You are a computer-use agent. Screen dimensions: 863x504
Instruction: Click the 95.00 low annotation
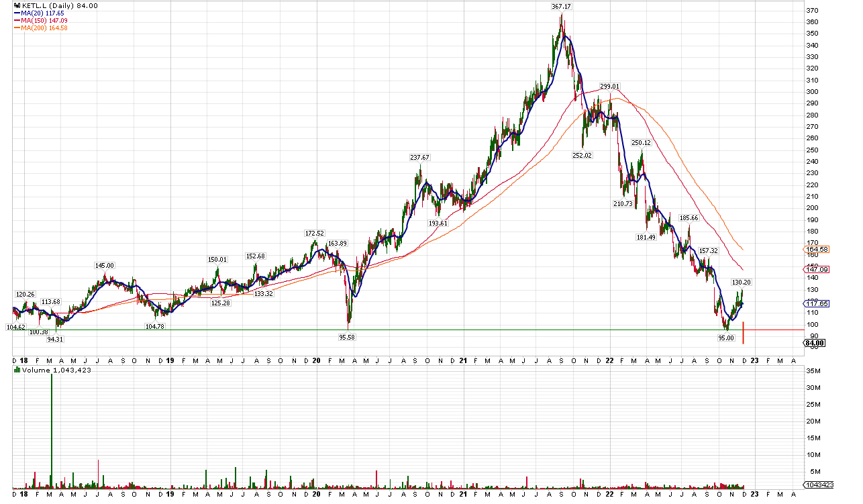coord(726,338)
